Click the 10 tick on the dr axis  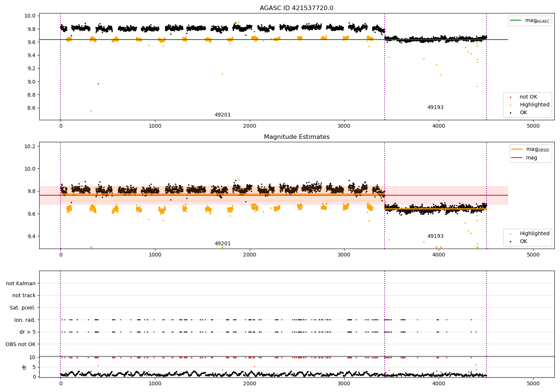32,357
